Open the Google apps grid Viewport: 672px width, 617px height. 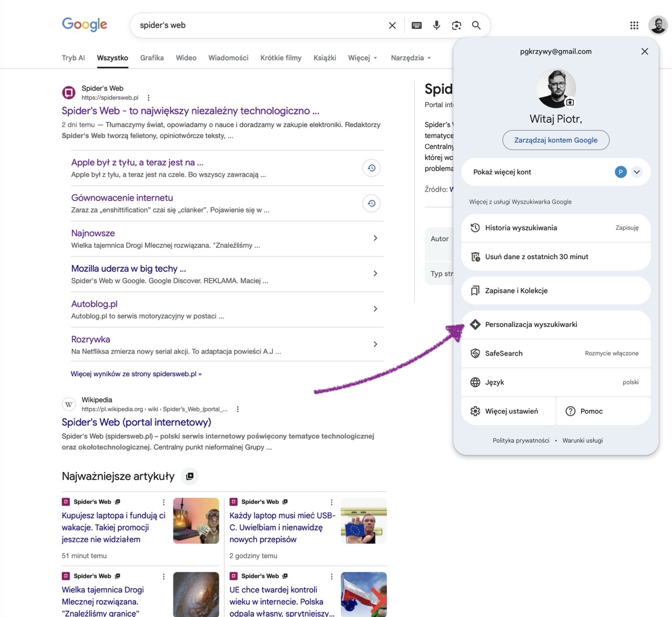[x=634, y=25]
